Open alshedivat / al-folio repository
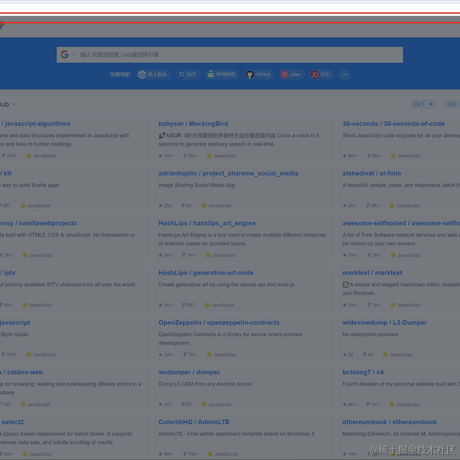This screenshot has width=460, height=460. pos(372,173)
